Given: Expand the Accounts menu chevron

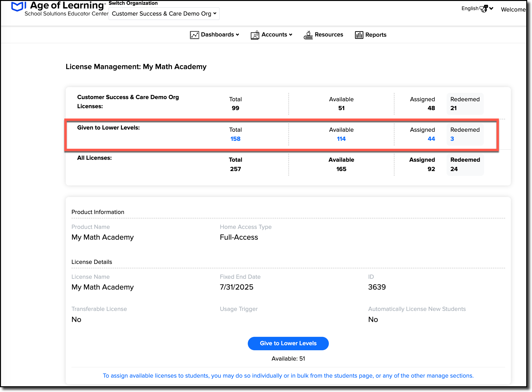Looking at the screenshot, I should pyautogui.click(x=291, y=35).
